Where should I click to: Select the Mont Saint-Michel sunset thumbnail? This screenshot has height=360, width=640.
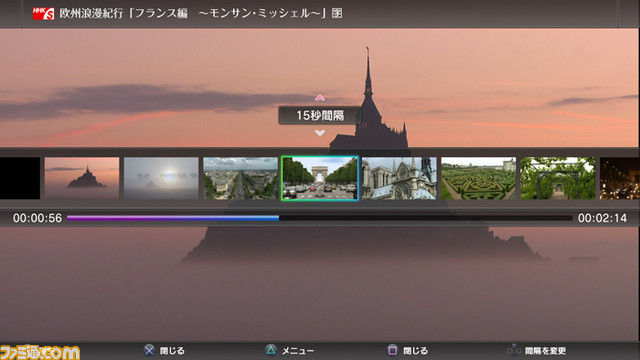click(82, 178)
